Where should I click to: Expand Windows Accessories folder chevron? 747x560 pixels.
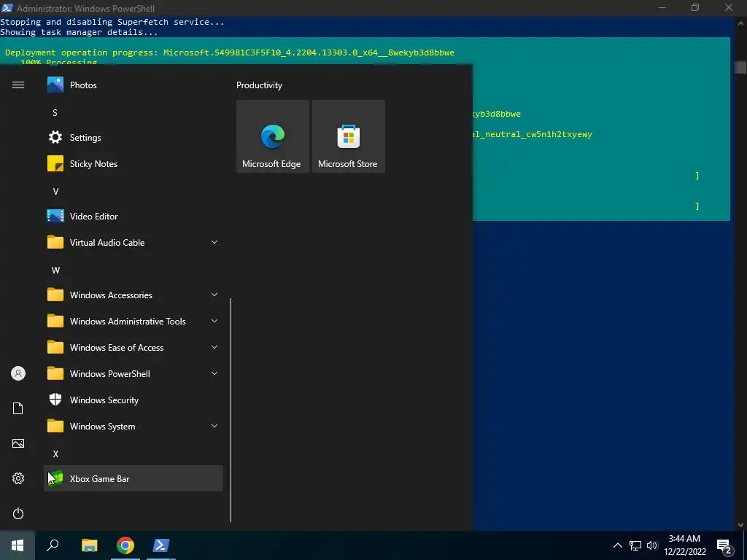click(x=214, y=295)
